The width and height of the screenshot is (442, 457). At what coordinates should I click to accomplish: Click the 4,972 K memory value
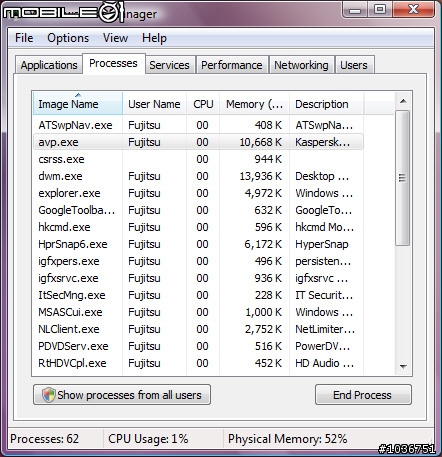click(263, 193)
